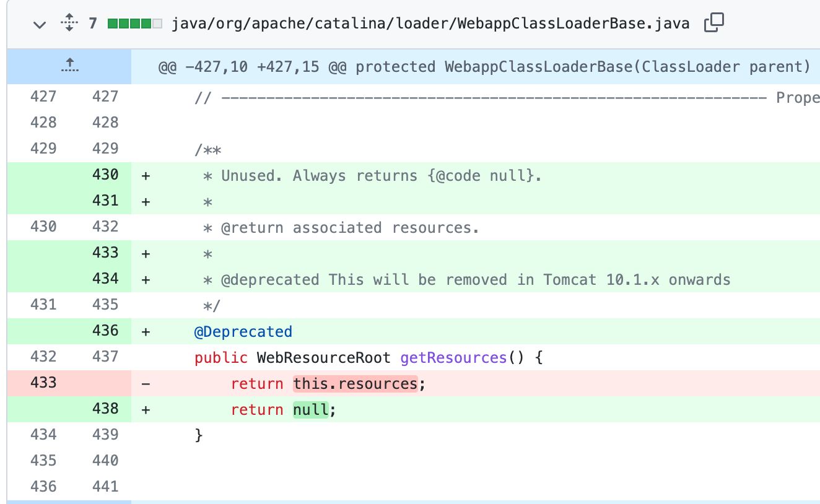
Task: Click the diffstat count 7
Action: tap(93, 24)
